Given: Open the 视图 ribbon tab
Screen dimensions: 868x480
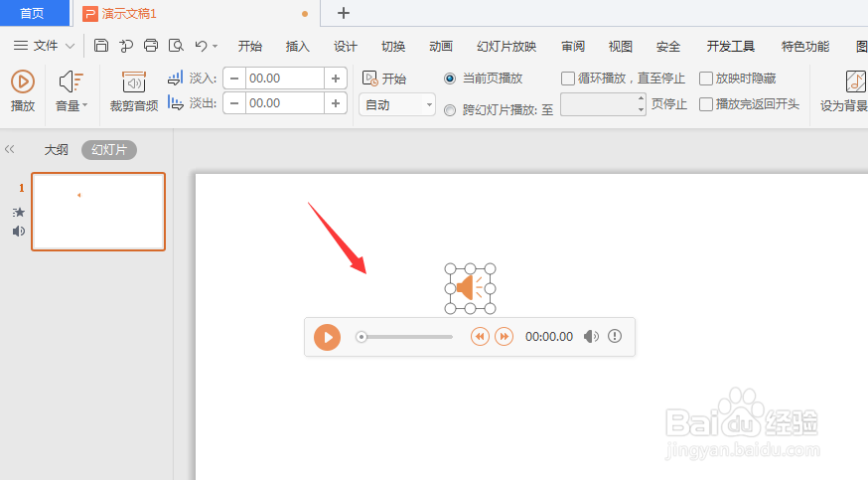Looking at the screenshot, I should (x=620, y=46).
